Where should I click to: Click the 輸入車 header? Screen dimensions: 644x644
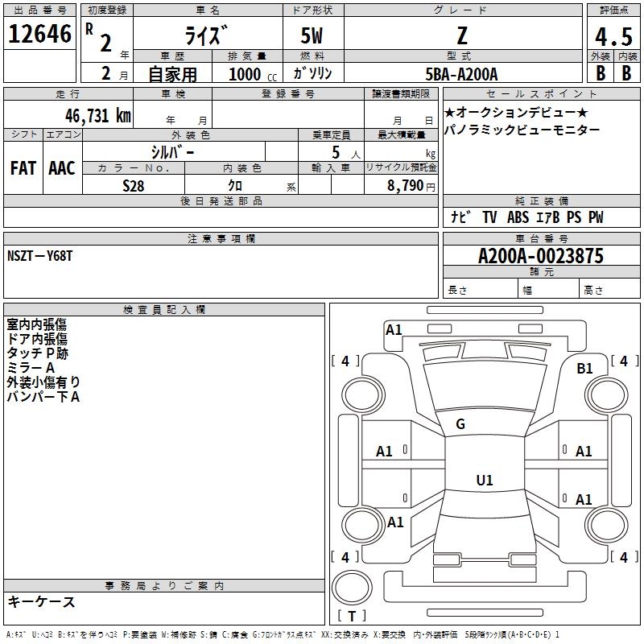(331, 168)
